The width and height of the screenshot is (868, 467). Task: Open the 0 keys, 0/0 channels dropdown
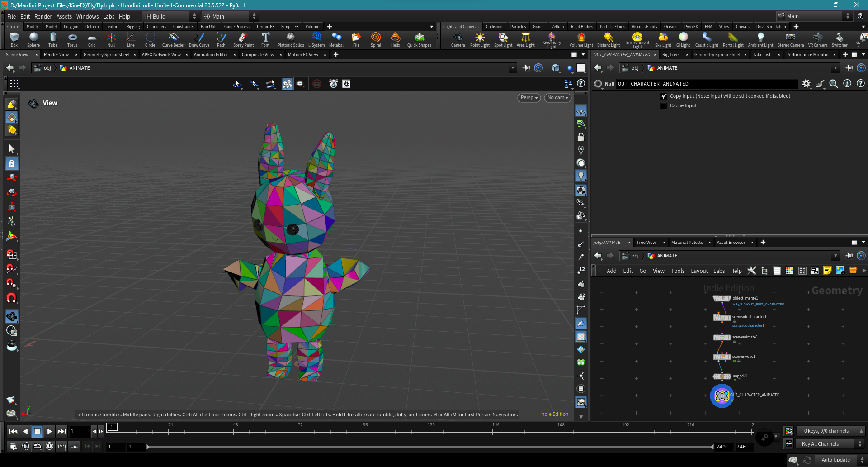pyautogui.click(x=830, y=431)
